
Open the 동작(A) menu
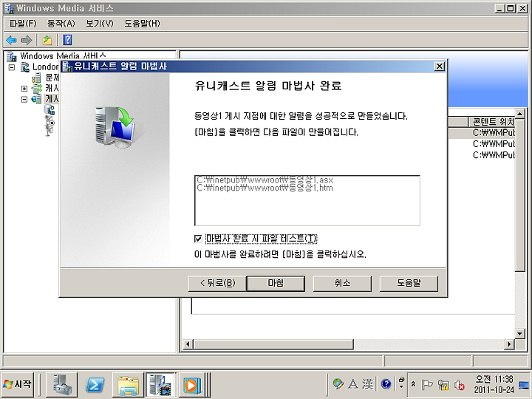[61, 24]
